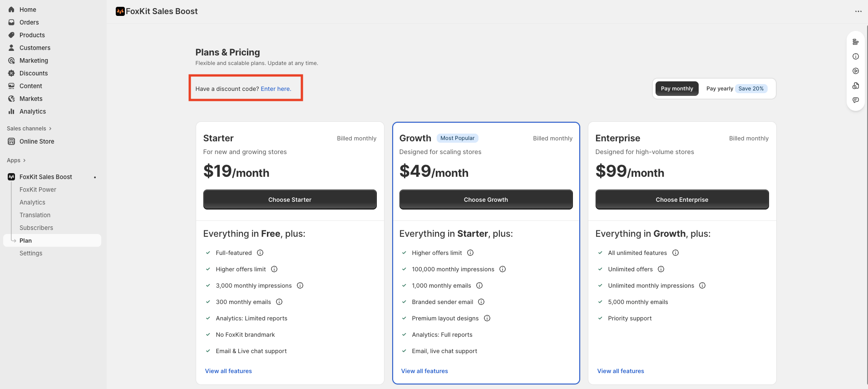Click 'No FoxKit brandmark' feature text

pyautogui.click(x=245, y=334)
